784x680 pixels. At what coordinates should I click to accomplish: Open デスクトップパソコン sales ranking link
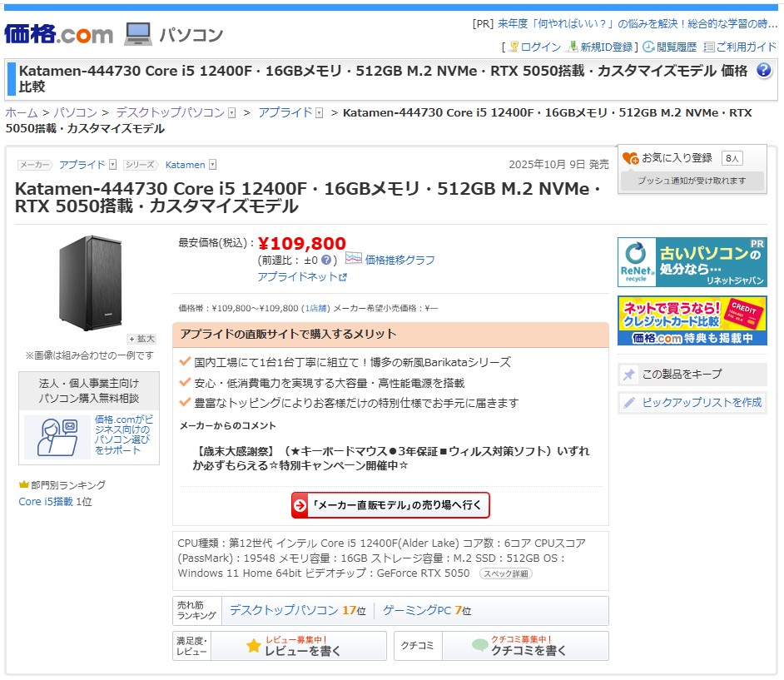[283, 611]
